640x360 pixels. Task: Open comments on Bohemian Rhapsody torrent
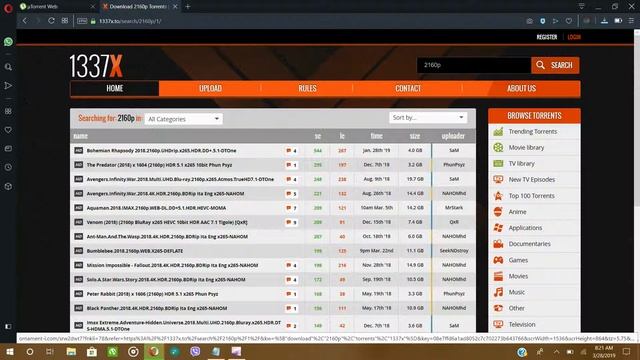291,151
